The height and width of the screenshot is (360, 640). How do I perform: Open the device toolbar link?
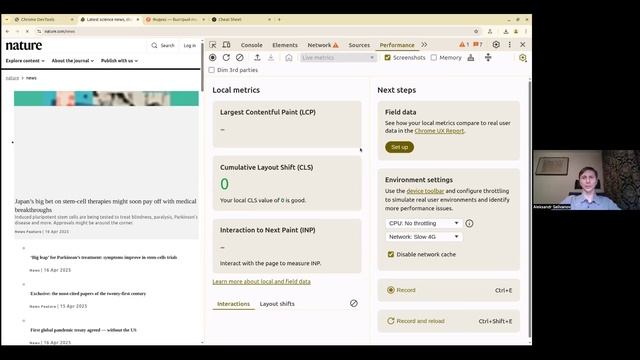425,191
